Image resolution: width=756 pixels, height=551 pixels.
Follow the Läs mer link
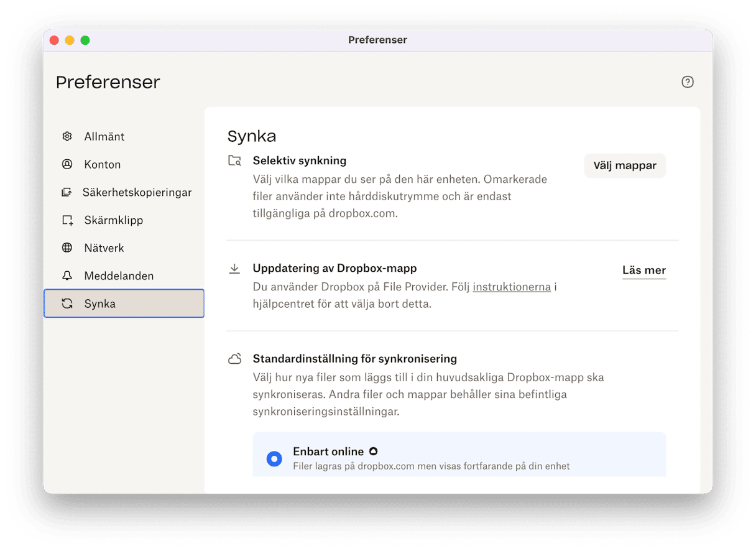click(x=643, y=270)
